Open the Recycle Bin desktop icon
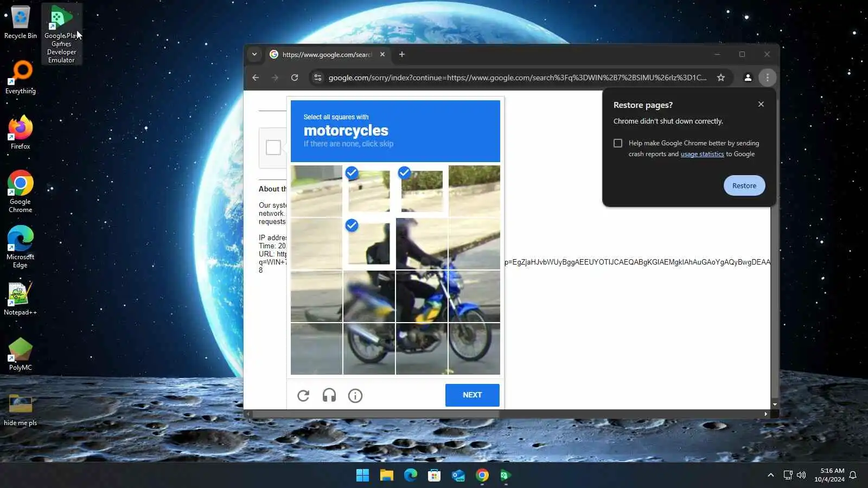This screenshot has height=488, width=868. [21, 23]
